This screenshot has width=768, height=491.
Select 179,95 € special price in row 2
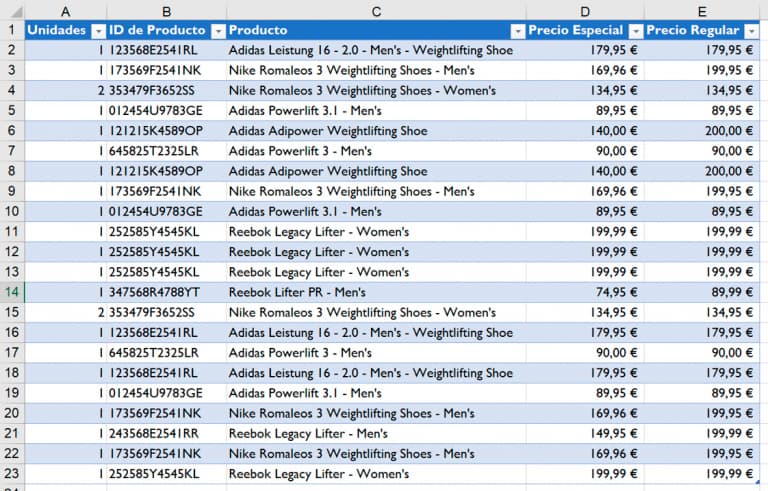click(585, 50)
